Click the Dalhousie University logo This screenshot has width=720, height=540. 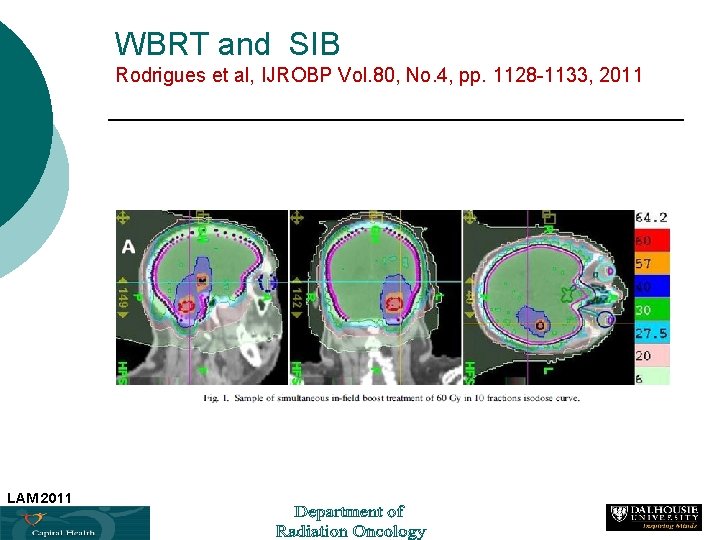tap(654, 518)
